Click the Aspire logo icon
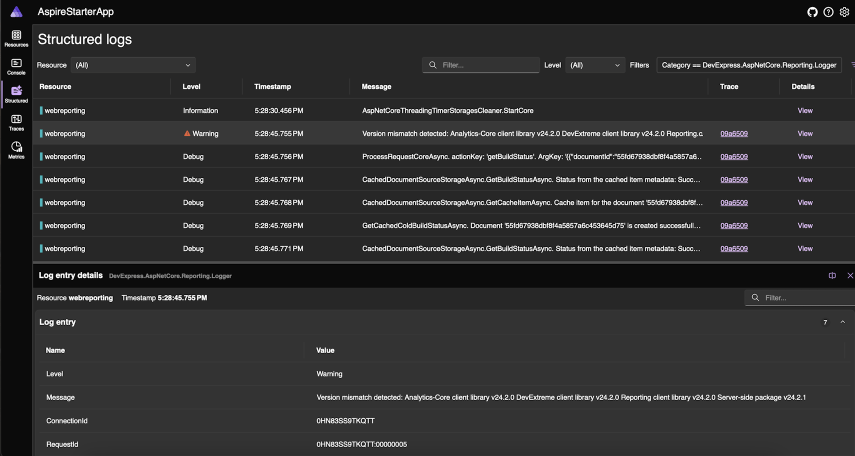This screenshot has width=855, height=456. [x=16, y=12]
